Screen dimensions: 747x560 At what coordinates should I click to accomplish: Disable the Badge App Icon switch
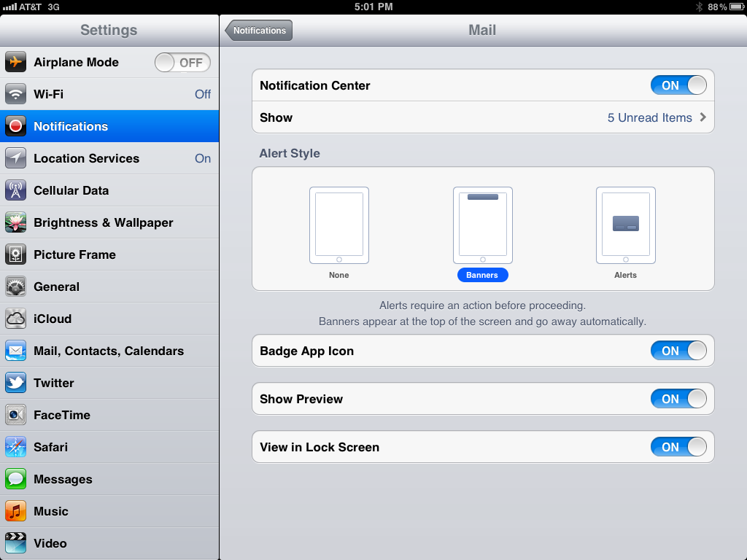pyautogui.click(x=678, y=351)
